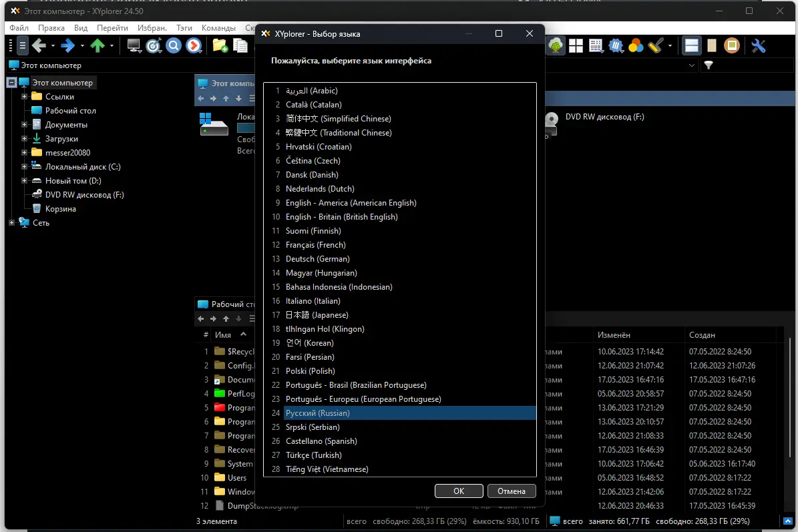
Task: Click the Back arrow in main toolbar
Action: click(x=39, y=46)
